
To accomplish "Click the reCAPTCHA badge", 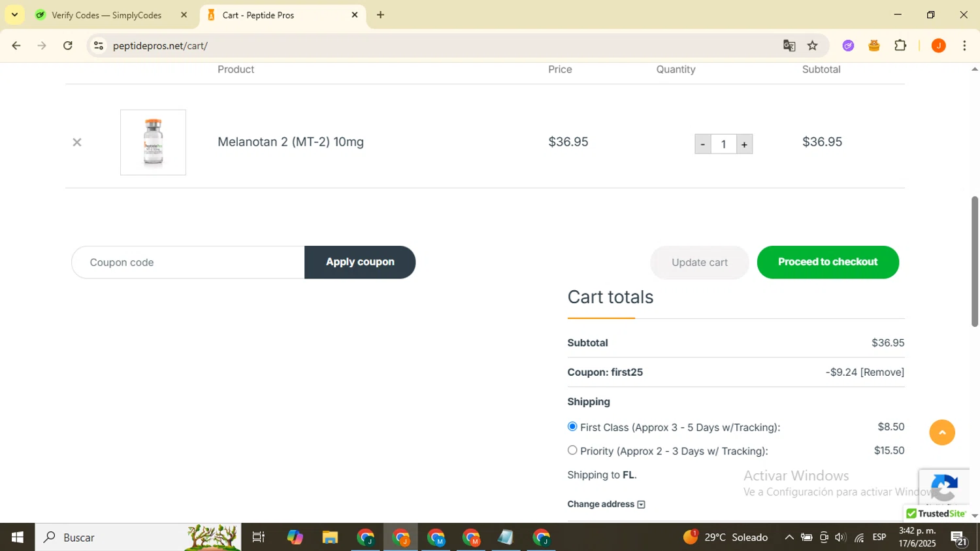I will click(x=944, y=487).
